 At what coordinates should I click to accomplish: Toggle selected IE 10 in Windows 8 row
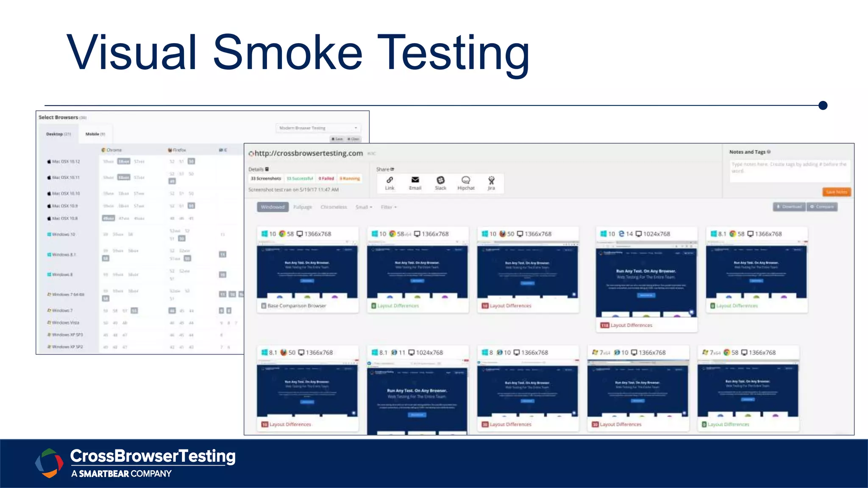(x=223, y=274)
